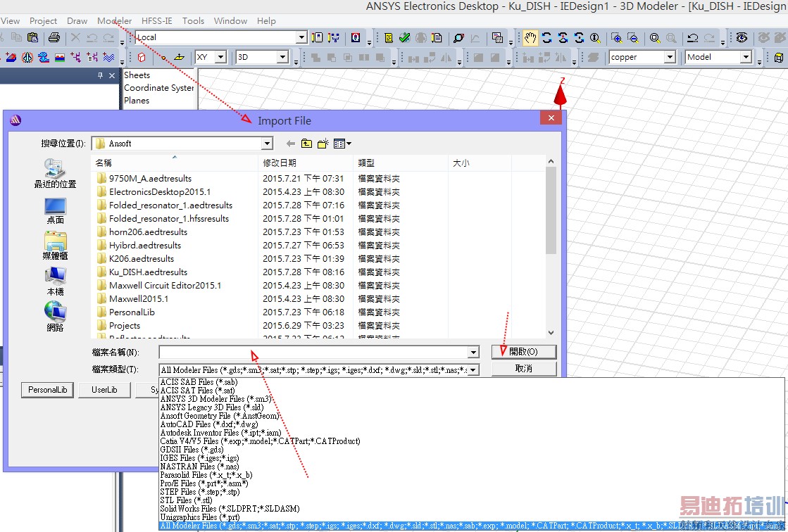Open the Modeler menu
Image resolution: width=788 pixels, height=532 pixels.
click(114, 20)
